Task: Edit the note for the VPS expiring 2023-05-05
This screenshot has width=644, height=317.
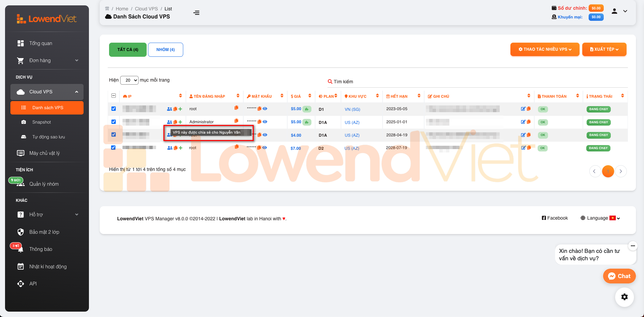Action: click(x=523, y=109)
